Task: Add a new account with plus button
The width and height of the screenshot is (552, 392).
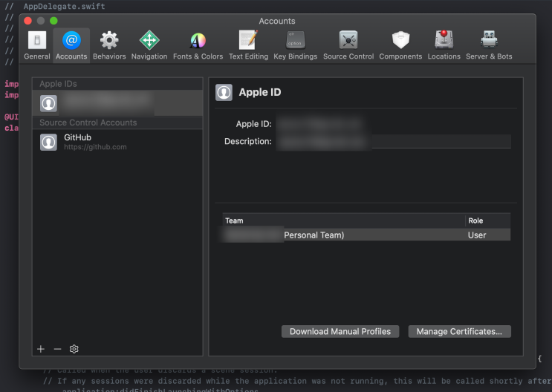Action: pyautogui.click(x=41, y=349)
